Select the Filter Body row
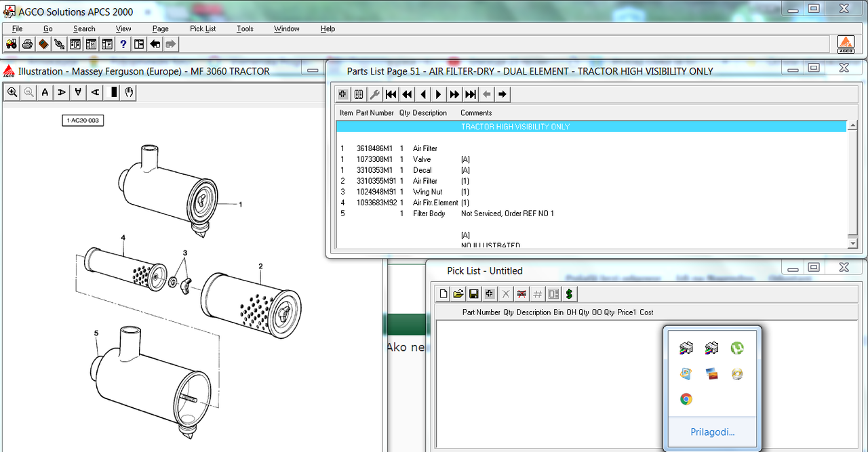Screen dimensions: 868x452 [592, 213]
